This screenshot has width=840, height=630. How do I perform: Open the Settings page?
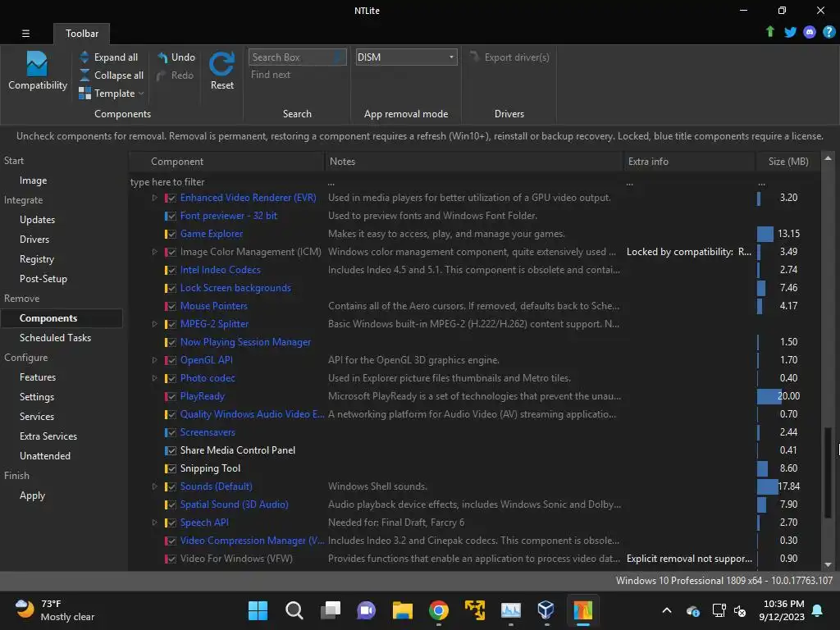click(37, 397)
